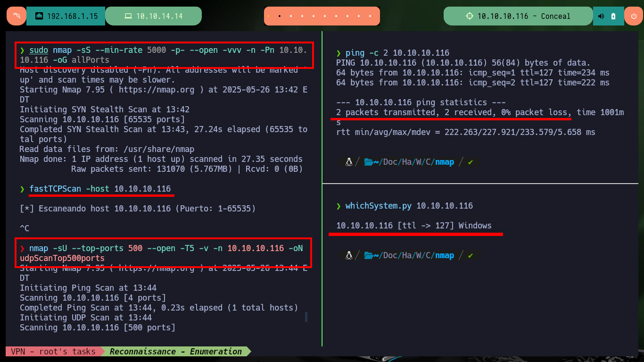Click the green checkmark in whichSystem pane prompt
This screenshot has width=644, height=362.
[x=471, y=255]
